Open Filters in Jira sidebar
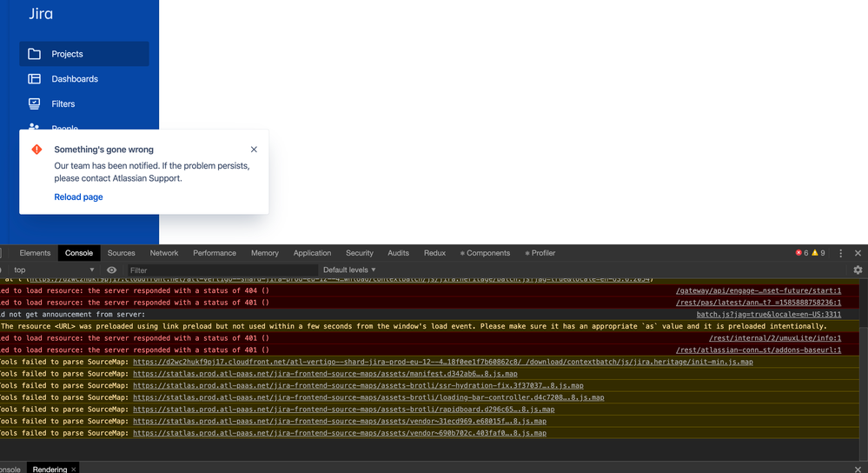The image size is (868, 473). (84, 103)
